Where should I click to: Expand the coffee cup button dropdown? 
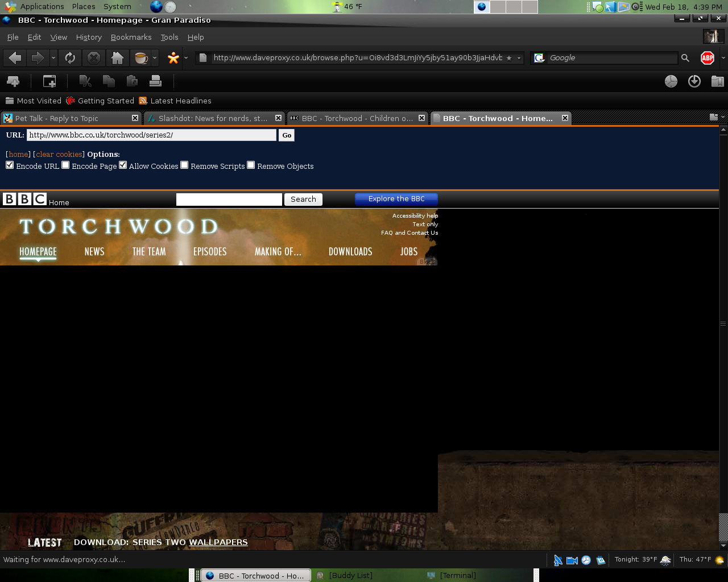(x=155, y=58)
